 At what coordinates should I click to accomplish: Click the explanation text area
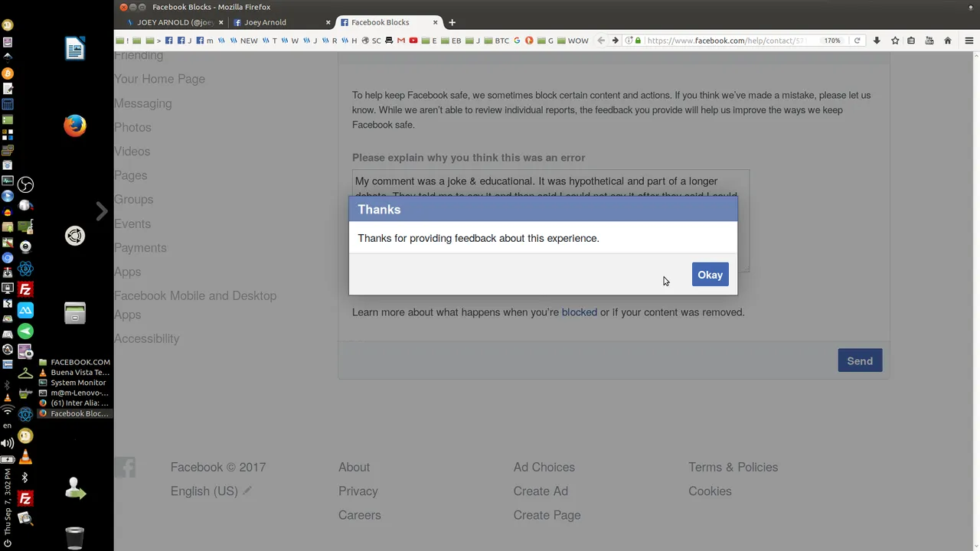550,220
